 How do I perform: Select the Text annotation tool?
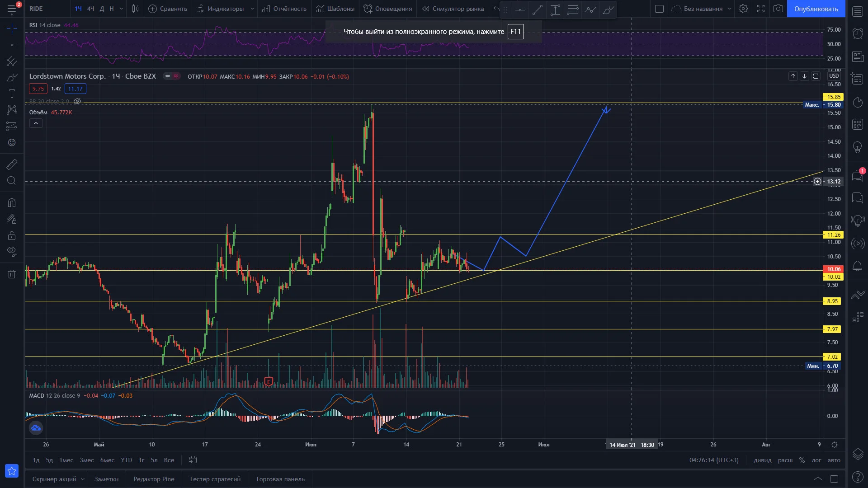coord(12,94)
